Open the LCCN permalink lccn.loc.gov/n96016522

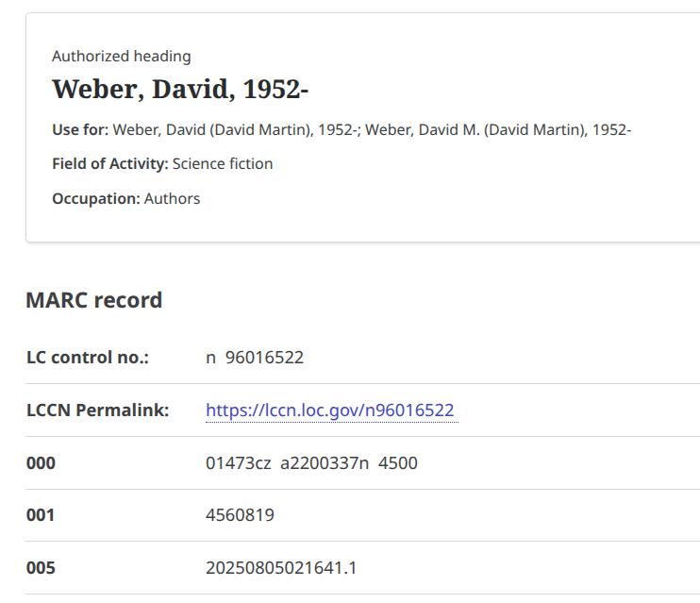coord(330,410)
